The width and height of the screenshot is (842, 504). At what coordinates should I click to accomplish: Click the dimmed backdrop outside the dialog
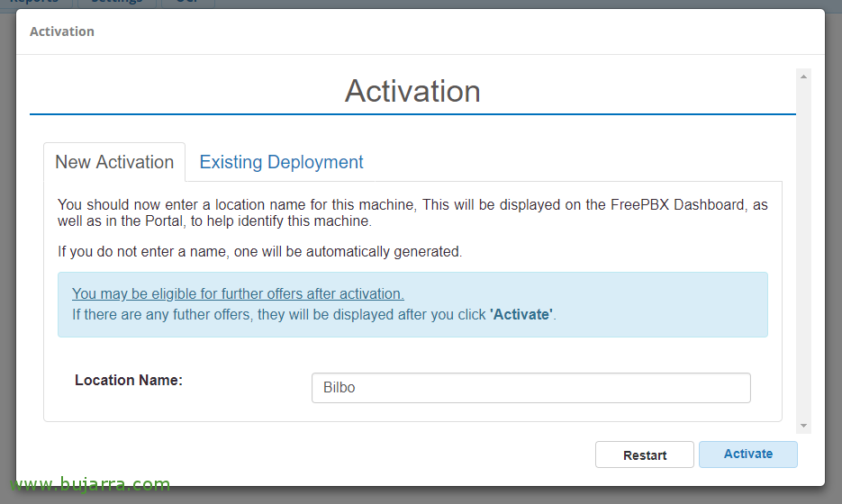pos(833,270)
